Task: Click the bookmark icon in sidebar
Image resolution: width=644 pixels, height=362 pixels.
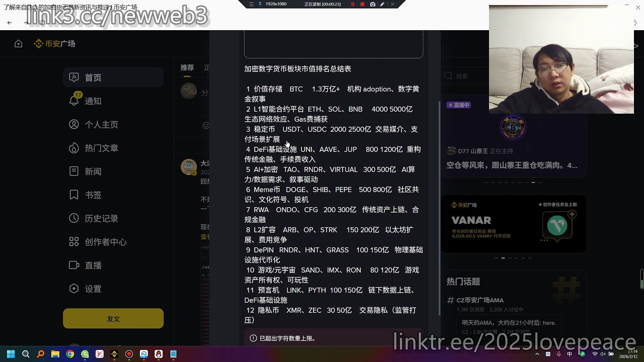Action: pos(74,195)
